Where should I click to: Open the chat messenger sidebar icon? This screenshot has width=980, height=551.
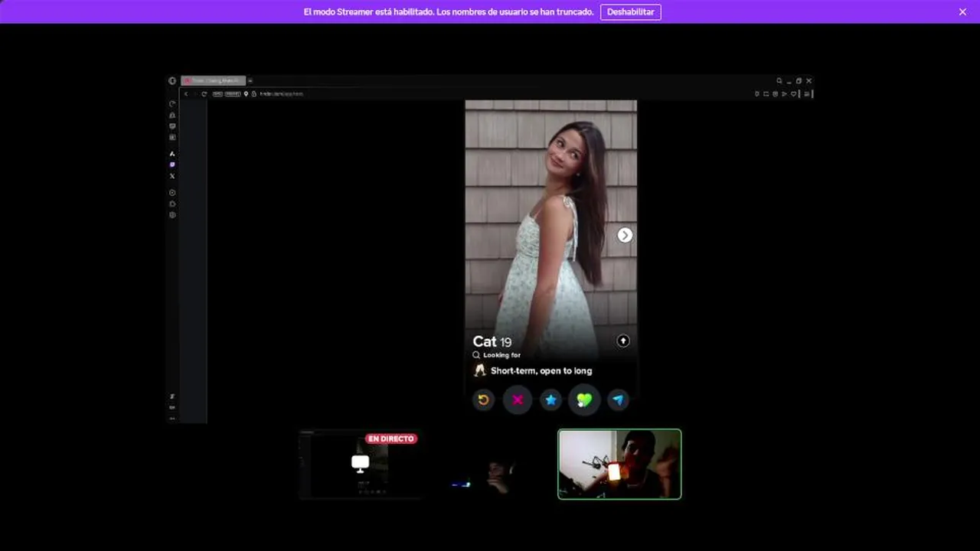click(172, 126)
